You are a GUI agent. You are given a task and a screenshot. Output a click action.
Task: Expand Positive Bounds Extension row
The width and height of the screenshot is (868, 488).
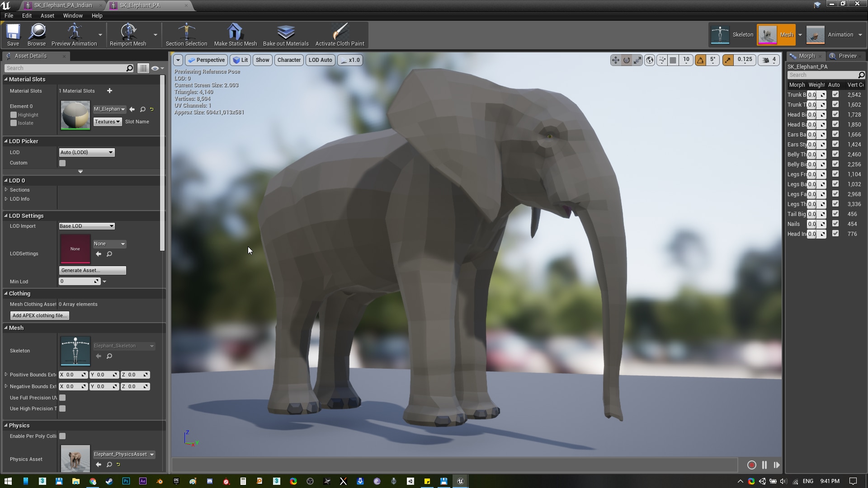(6, 375)
